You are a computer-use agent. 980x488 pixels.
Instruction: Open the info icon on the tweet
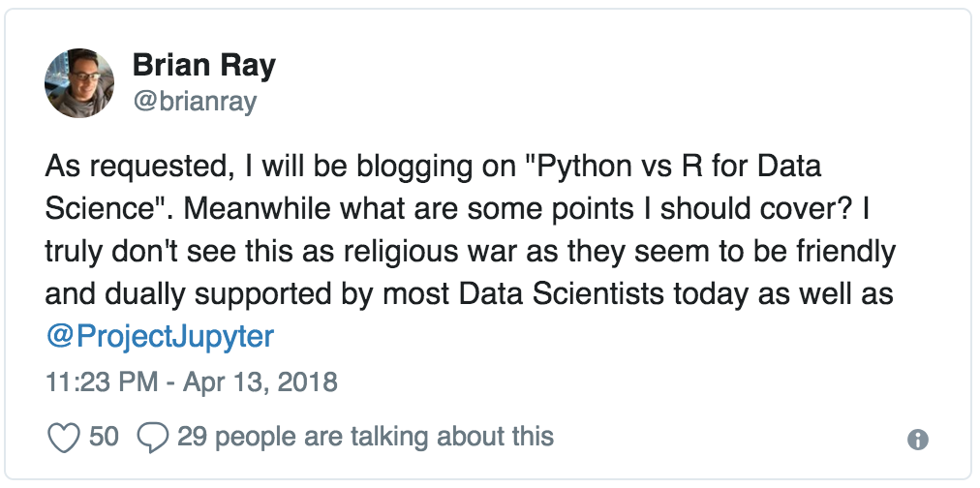click(917, 439)
